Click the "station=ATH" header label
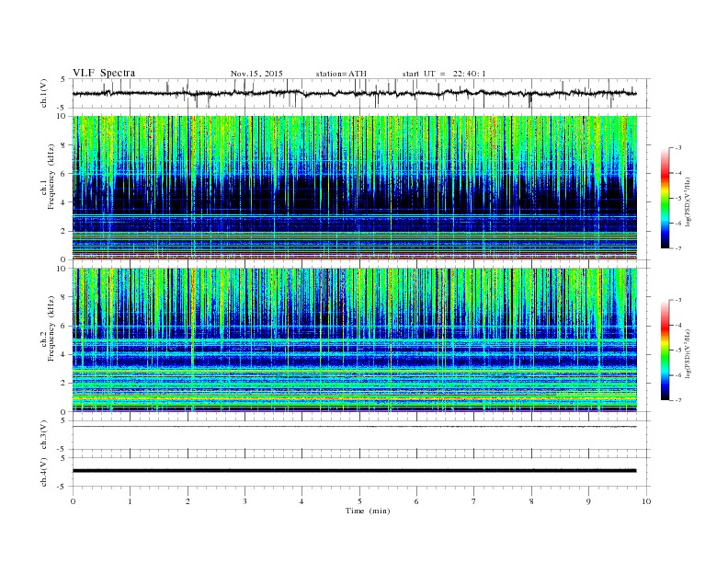The width and height of the screenshot is (728, 563). (341, 74)
